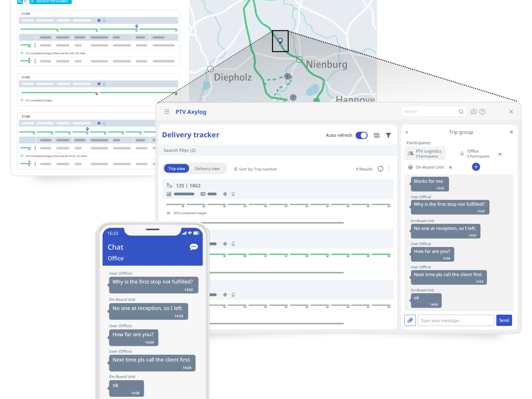
Task: Close the Trip group panel
Action: coord(511,132)
